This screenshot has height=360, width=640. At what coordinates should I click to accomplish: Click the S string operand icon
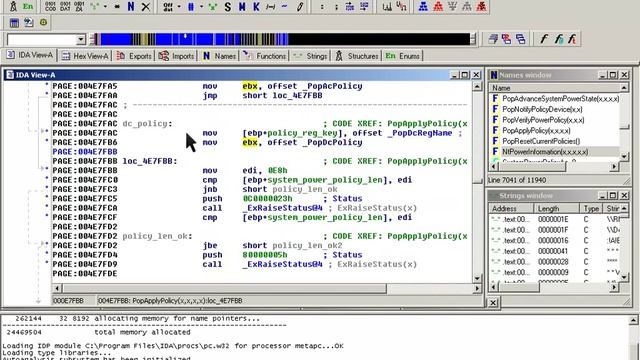[228, 6]
